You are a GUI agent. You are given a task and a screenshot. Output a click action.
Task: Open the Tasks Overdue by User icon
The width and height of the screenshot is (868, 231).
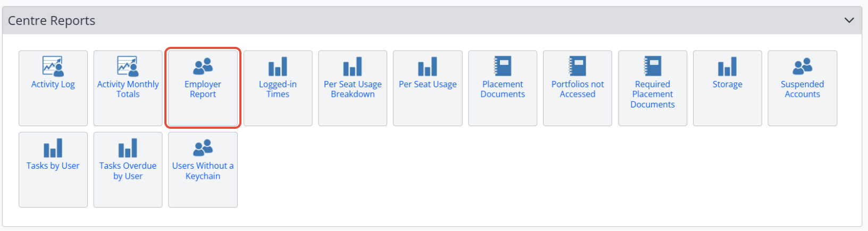coord(128,148)
